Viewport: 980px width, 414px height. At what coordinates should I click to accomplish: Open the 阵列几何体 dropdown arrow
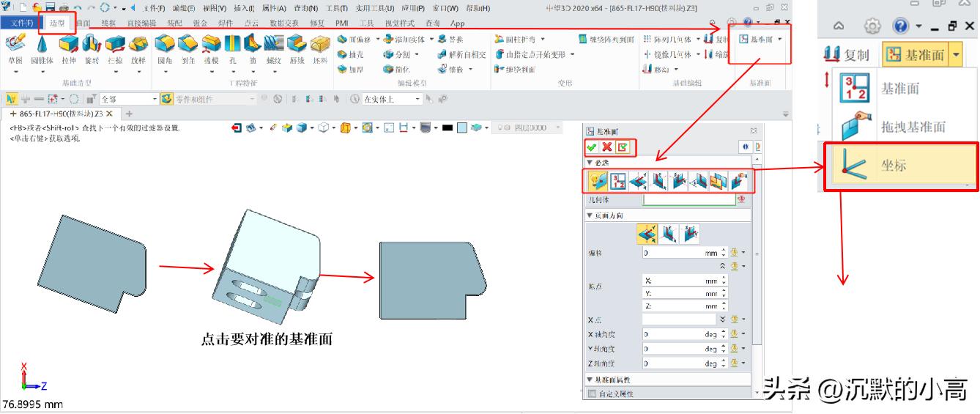(699, 39)
